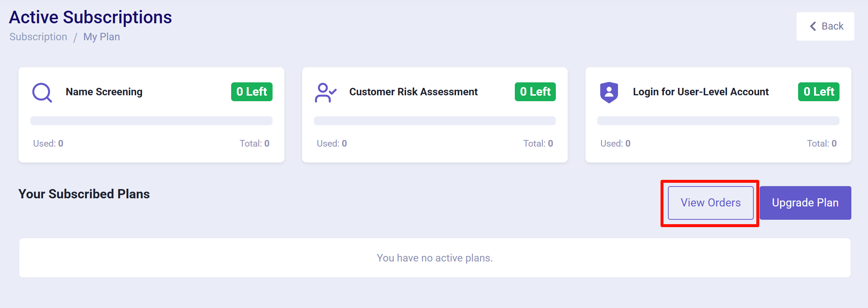The height and width of the screenshot is (308, 868).
Task: Click the Customer Risk Assessment '0 Left' badge
Action: coord(535,92)
